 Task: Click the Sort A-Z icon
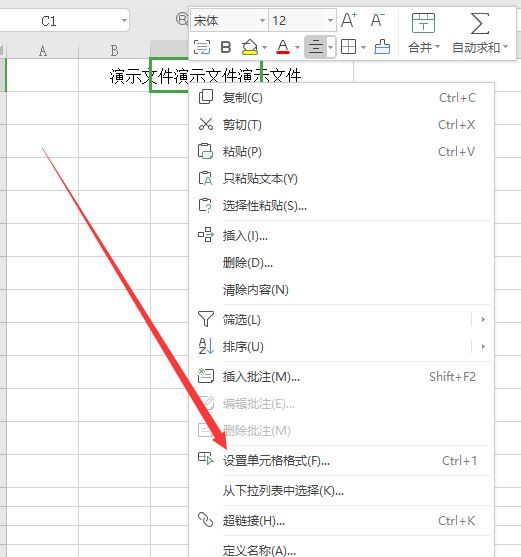[206, 346]
